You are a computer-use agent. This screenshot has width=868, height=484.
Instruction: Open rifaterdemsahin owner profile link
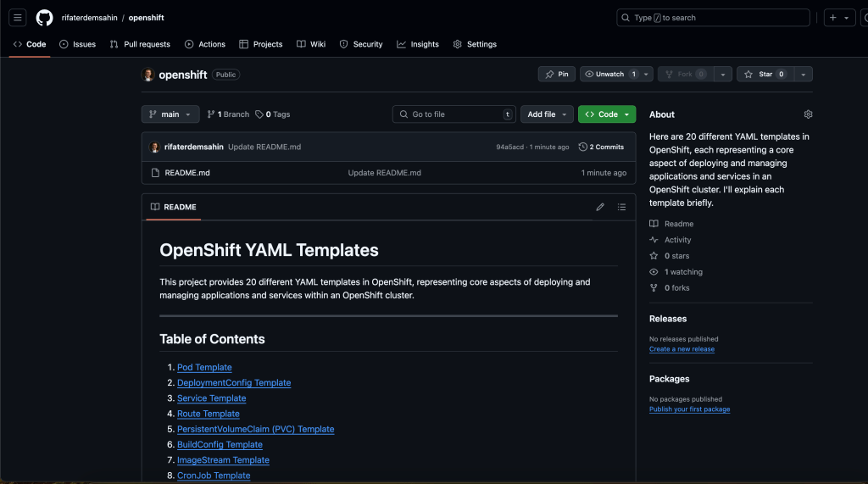point(89,18)
